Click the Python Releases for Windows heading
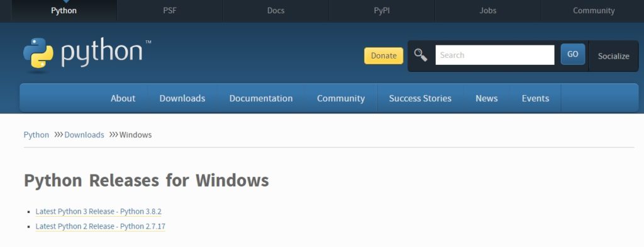This screenshot has height=247, width=644. click(x=146, y=180)
